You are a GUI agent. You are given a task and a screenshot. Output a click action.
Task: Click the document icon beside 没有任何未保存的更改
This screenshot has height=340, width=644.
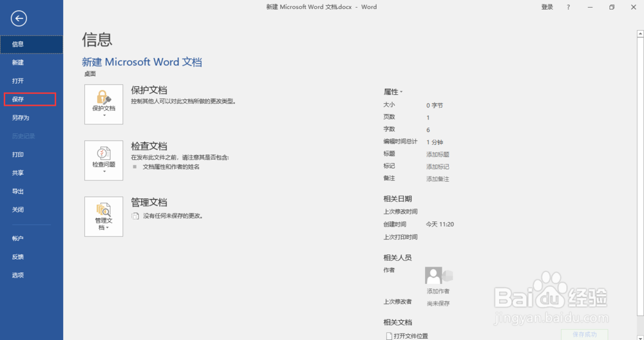coord(135,216)
